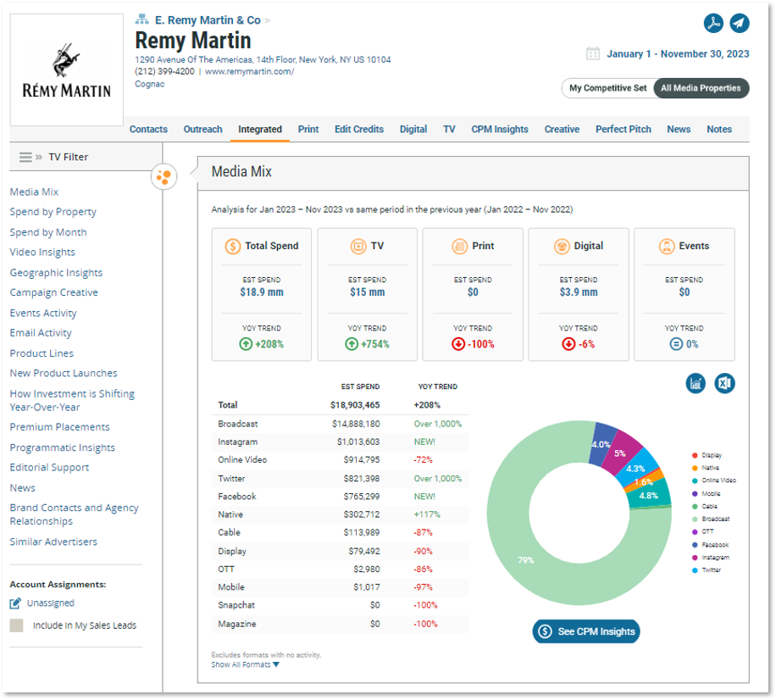
Task: Open How Investment is Shifting Year-Over-Year
Action: pos(72,400)
